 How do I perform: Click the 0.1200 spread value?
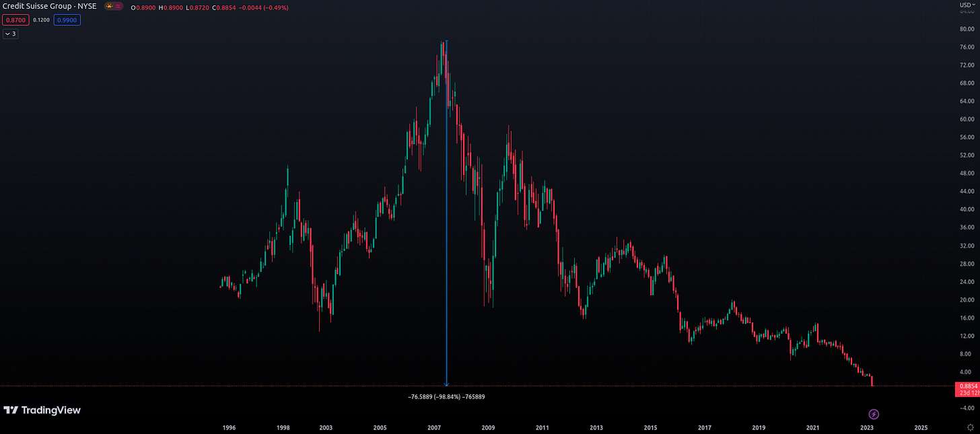tap(42, 20)
